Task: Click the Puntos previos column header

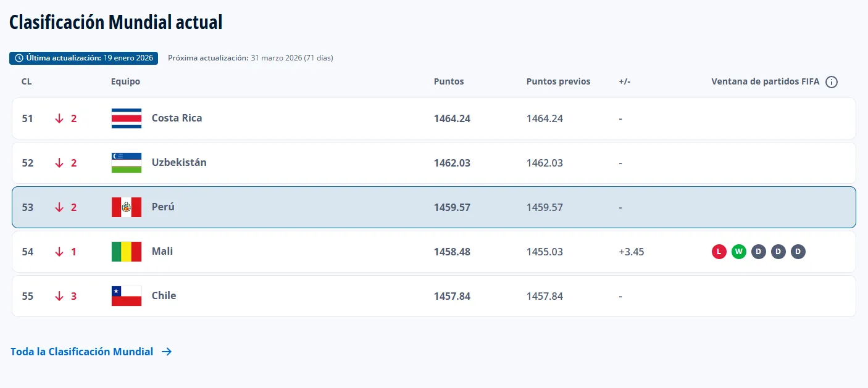Action: 558,81
